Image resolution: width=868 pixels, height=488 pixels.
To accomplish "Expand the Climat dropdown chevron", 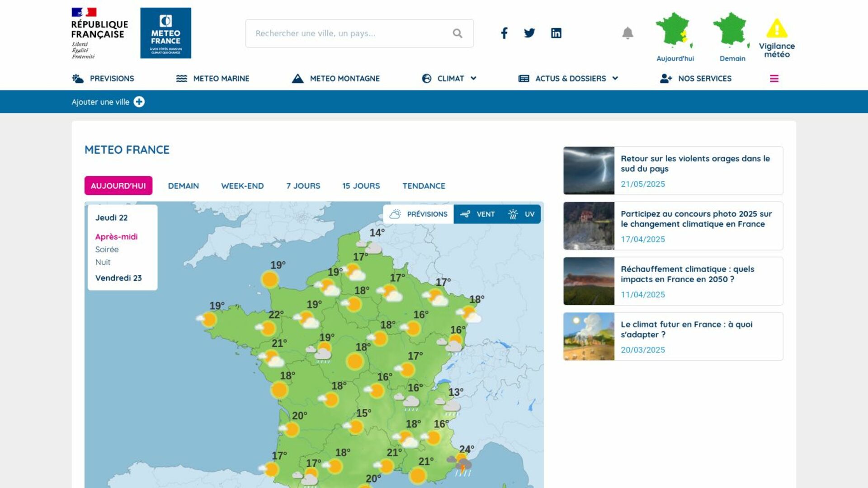I will coord(473,78).
